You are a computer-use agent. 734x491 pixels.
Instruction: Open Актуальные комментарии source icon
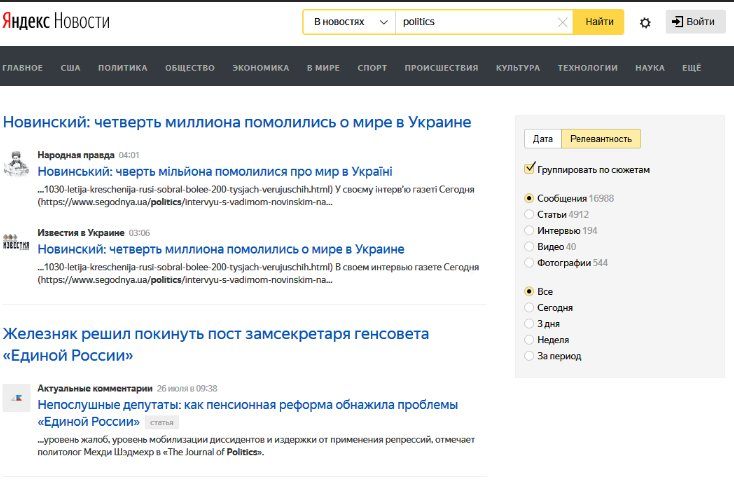(16, 398)
